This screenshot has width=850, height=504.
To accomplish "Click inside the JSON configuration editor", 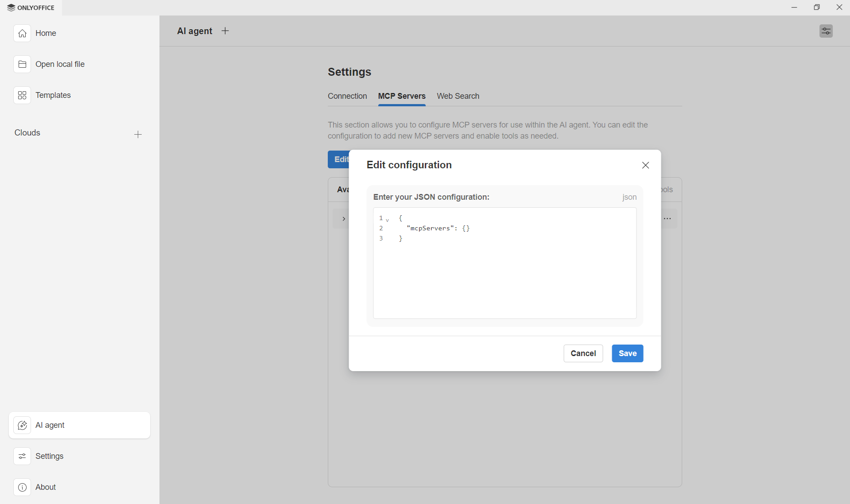I will pyautogui.click(x=504, y=266).
